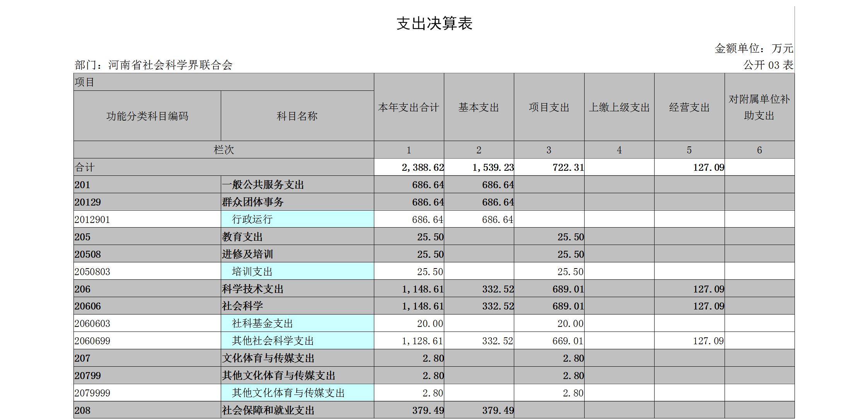
Task: Select the 科学技术支出 cell
Action: pyautogui.click(x=297, y=289)
